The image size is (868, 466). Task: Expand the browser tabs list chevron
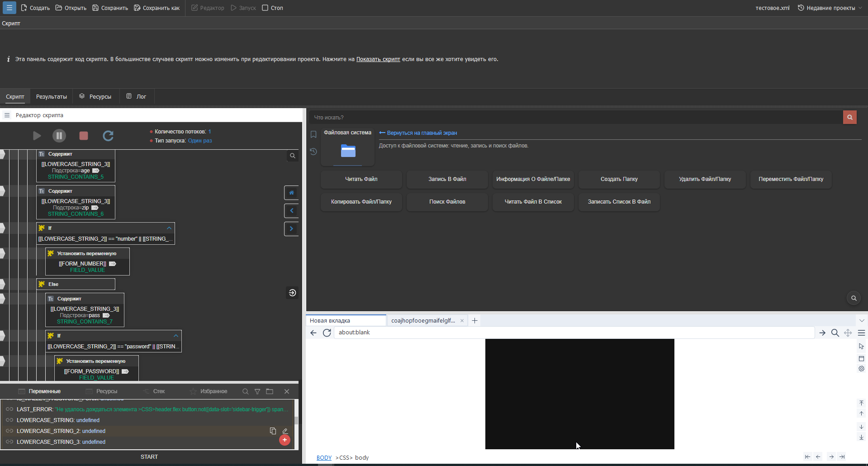(x=862, y=321)
